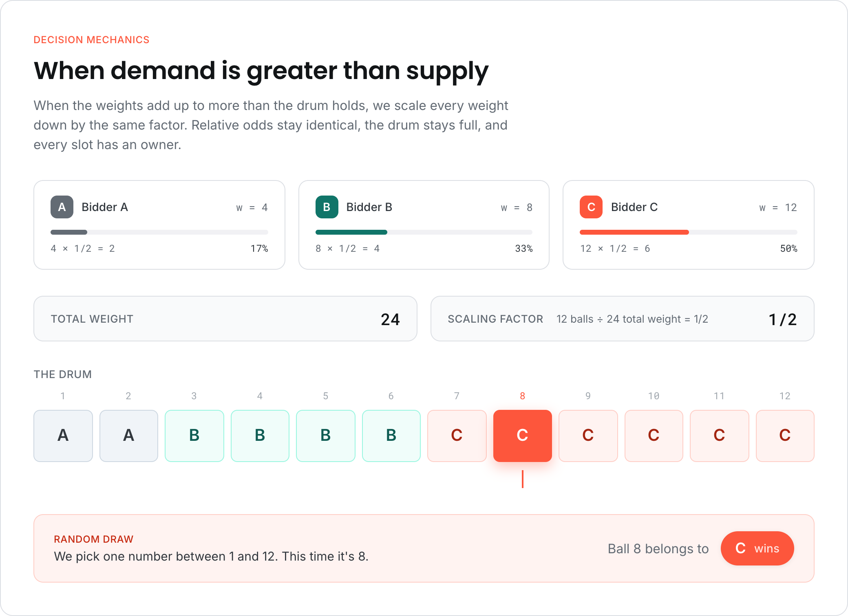This screenshot has height=616, width=848.
Task: Click the 'C wins' pill button
Action: 757,548
